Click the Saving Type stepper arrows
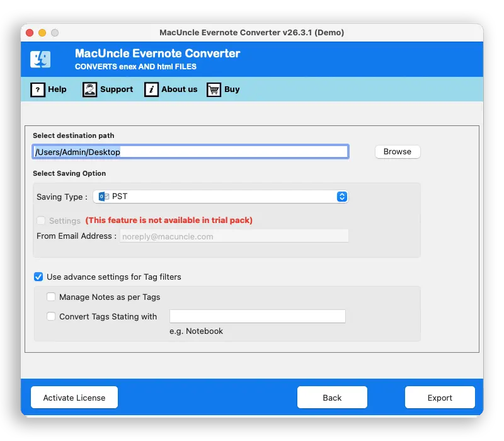The width and height of the screenshot is (504, 441). point(342,197)
